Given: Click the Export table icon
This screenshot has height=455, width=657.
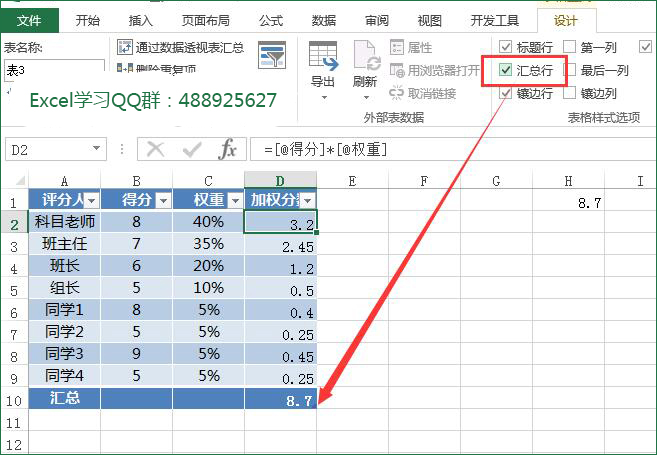Looking at the screenshot, I should (x=323, y=56).
